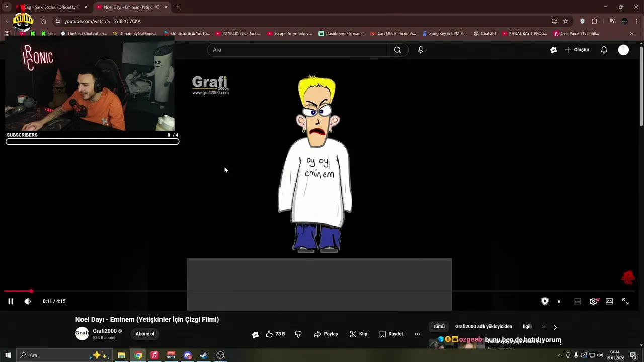Open ChatGPT bookmark

point(485,34)
